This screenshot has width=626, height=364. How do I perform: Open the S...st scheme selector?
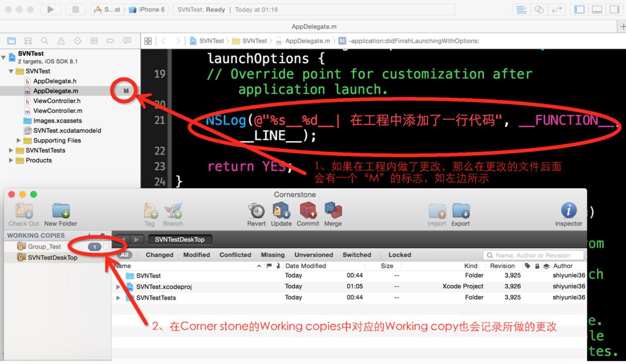pyautogui.click(x=108, y=10)
